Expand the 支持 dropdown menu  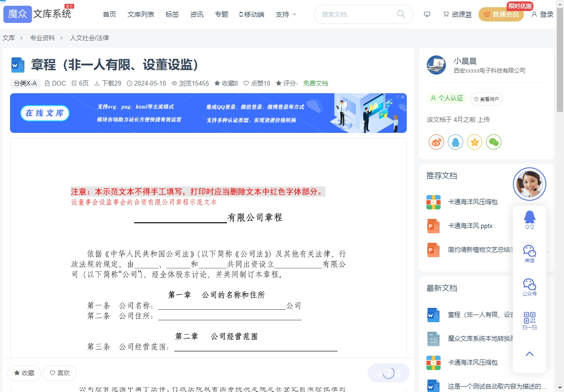[286, 14]
